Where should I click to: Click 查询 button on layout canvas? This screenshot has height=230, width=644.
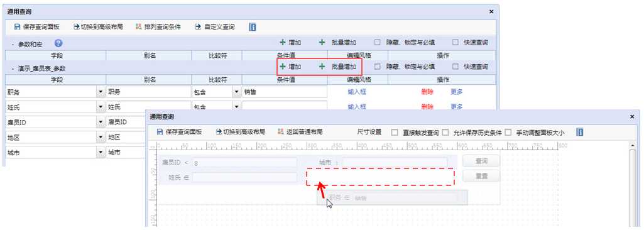coord(481,162)
